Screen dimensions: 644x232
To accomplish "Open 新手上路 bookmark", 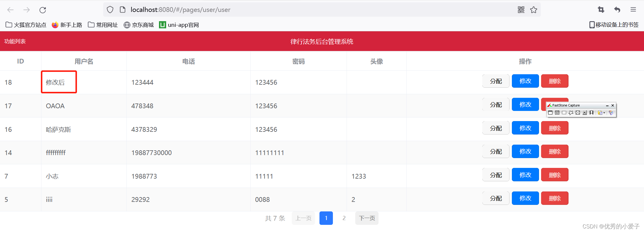I will tap(67, 25).
